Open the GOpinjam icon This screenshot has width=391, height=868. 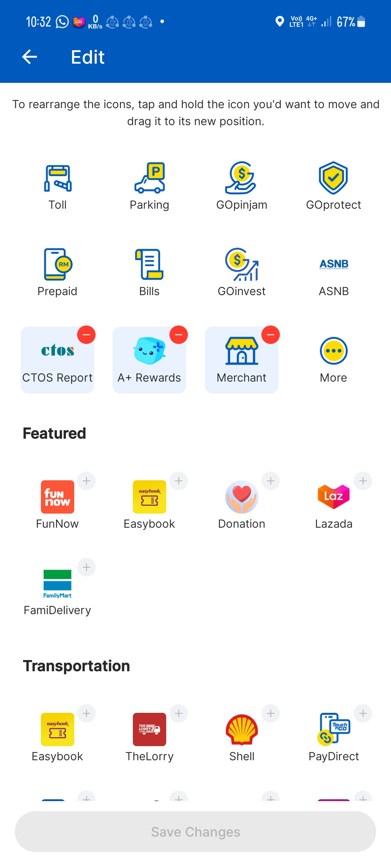tap(241, 178)
